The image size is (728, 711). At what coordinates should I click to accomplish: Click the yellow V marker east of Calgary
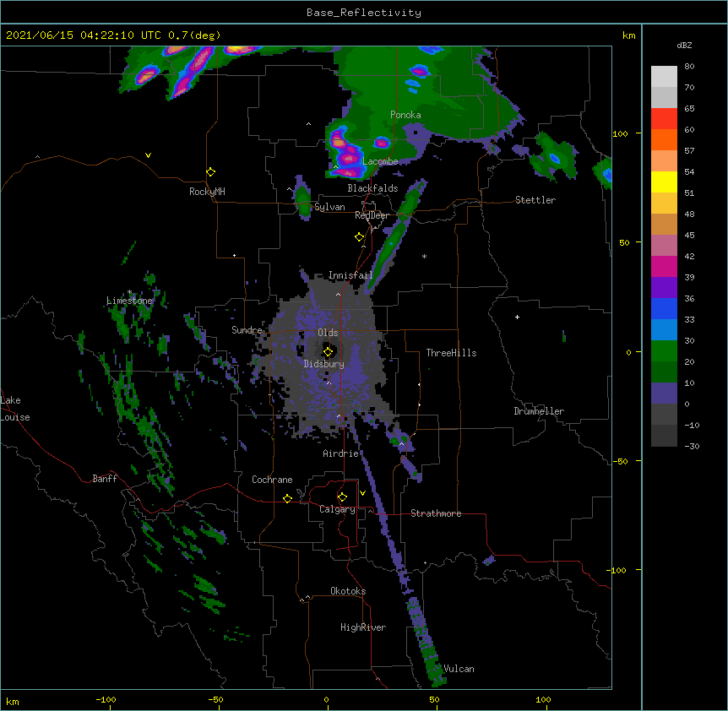(x=362, y=493)
